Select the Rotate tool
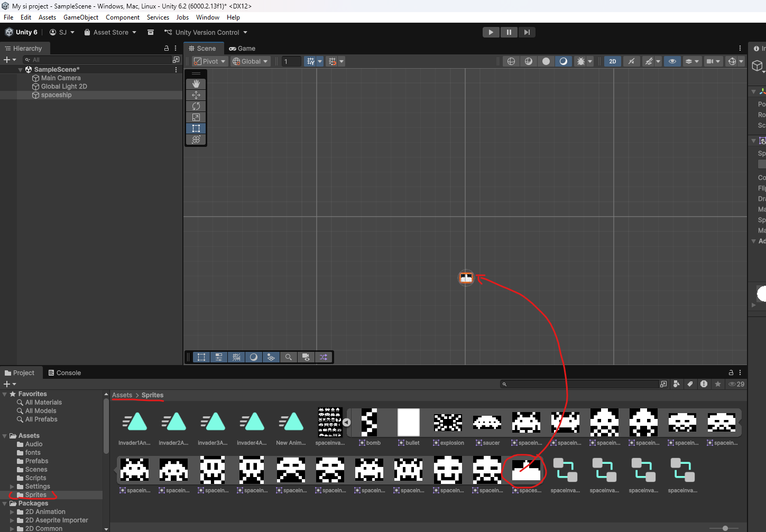Screen dimensions: 766x532 click(x=196, y=106)
